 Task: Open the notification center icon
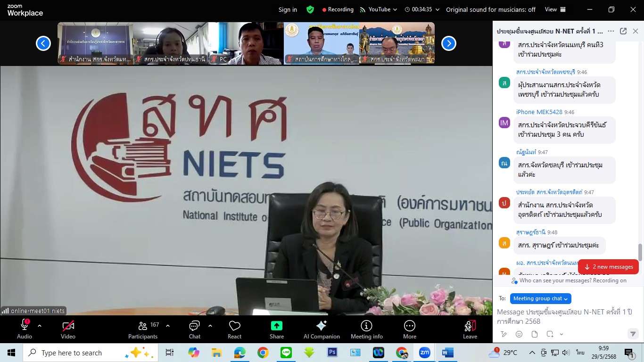pyautogui.click(x=629, y=353)
